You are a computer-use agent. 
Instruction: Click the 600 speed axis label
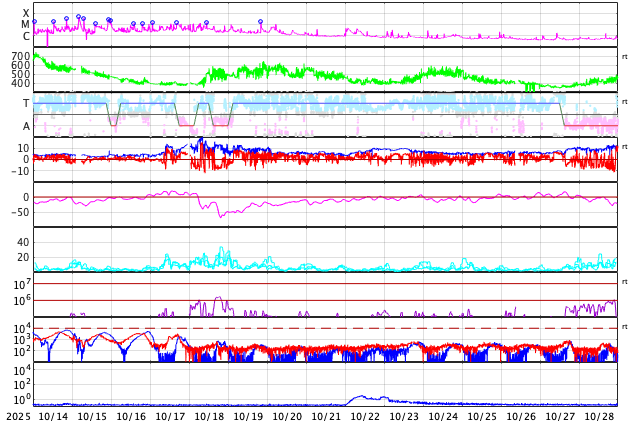[21, 65]
